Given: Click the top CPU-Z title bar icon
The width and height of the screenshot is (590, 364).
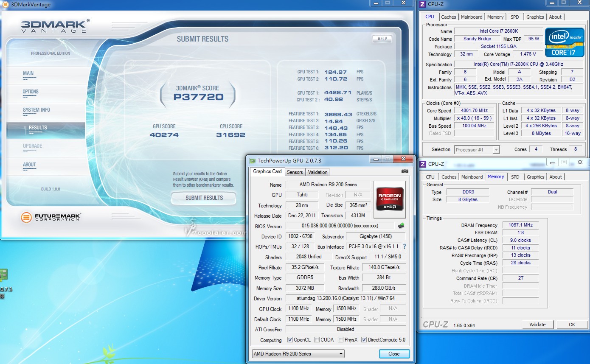Looking at the screenshot, I should pyautogui.click(x=422, y=4).
